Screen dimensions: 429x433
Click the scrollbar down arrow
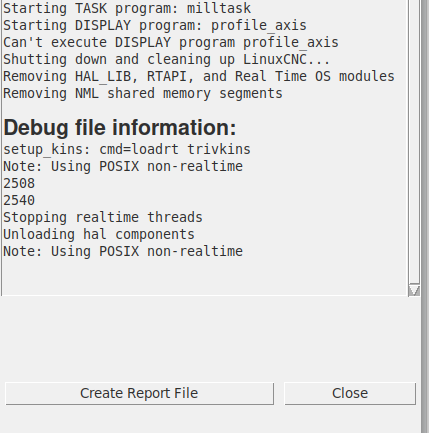(x=414, y=290)
